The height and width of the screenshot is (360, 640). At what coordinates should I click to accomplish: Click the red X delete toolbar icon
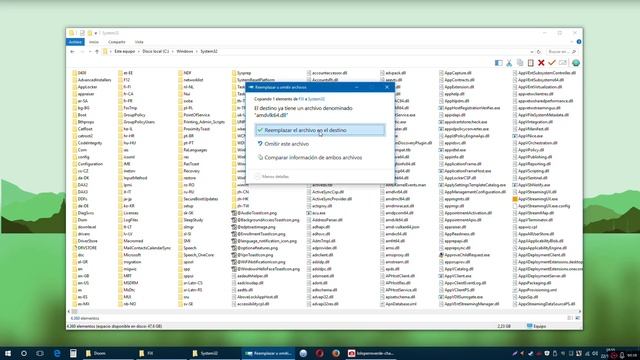coord(541,63)
